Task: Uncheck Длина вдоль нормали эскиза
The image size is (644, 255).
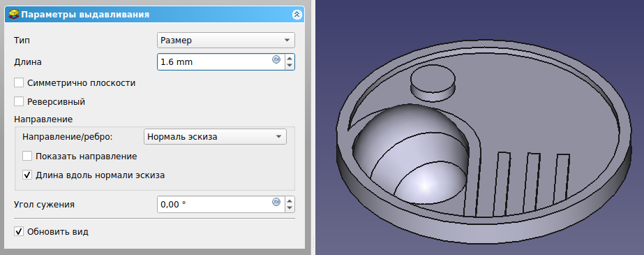Action: [27, 175]
